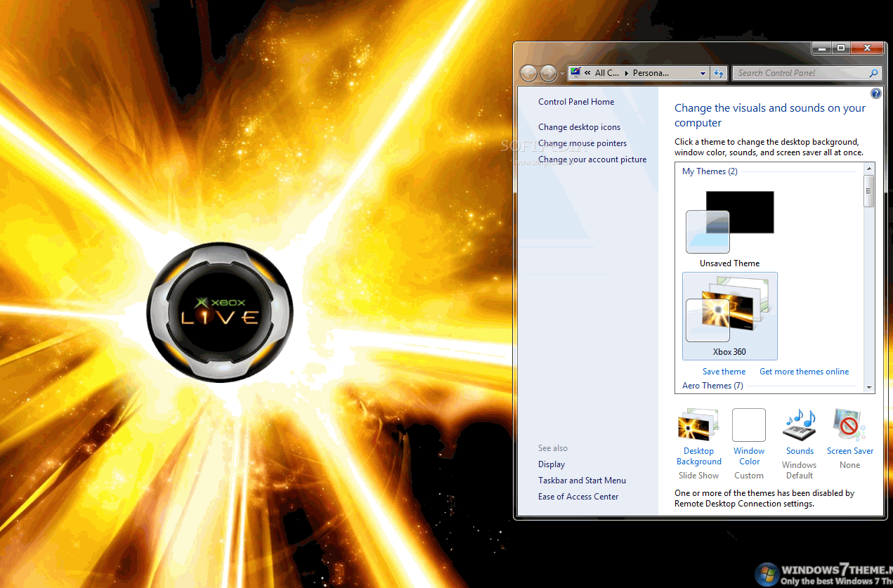893x588 pixels.
Task: Go forward with the Forward arrow button
Action: coord(548,73)
